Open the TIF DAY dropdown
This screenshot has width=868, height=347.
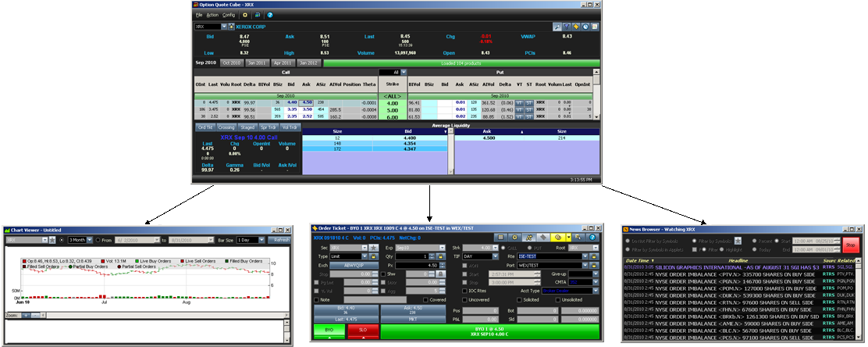click(x=496, y=256)
